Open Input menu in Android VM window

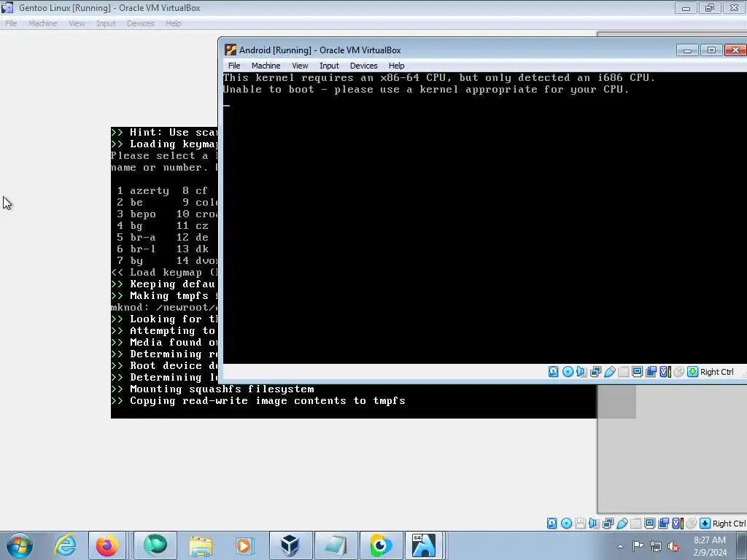(x=329, y=66)
